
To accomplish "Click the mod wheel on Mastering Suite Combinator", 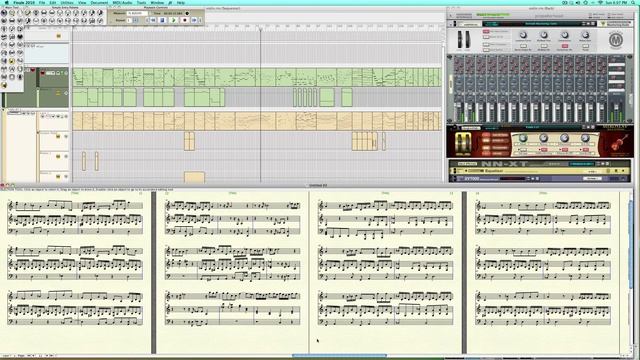I will click(468, 39).
